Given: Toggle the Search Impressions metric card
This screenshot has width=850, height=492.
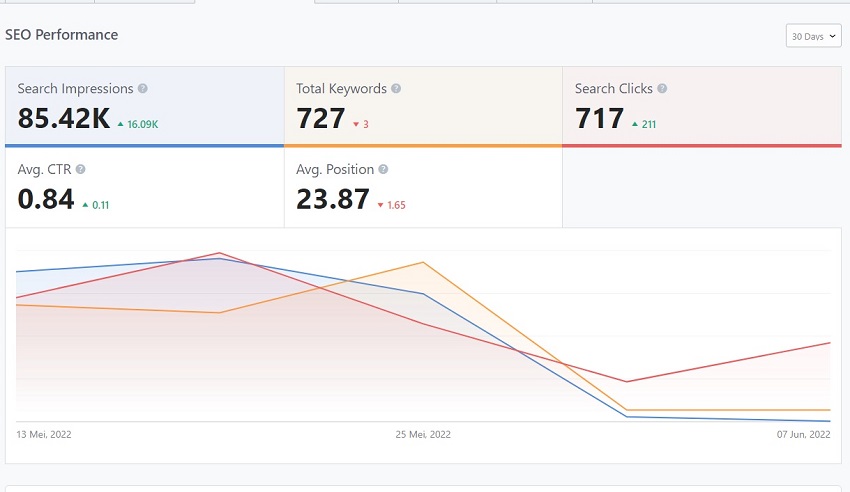Looking at the screenshot, I should pos(145,106).
